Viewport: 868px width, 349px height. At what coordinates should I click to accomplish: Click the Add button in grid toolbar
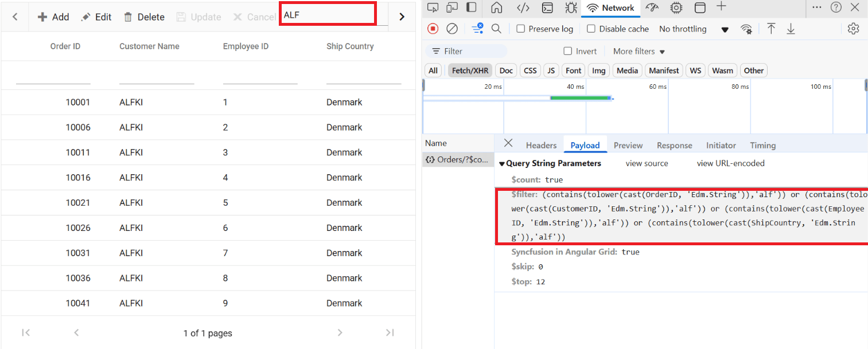tap(53, 17)
